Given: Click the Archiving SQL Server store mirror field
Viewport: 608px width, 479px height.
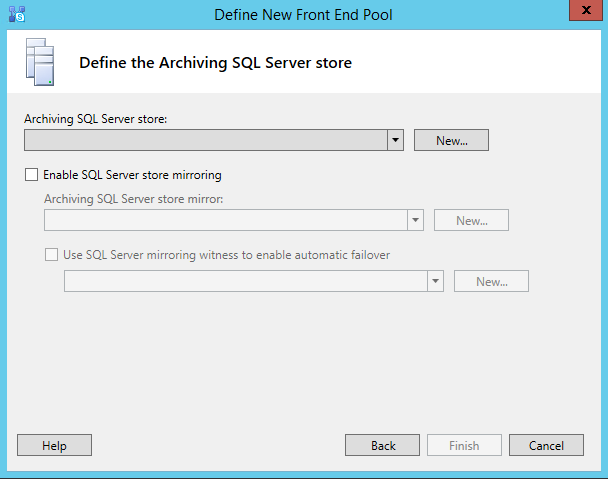Looking at the screenshot, I should coord(225,221).
